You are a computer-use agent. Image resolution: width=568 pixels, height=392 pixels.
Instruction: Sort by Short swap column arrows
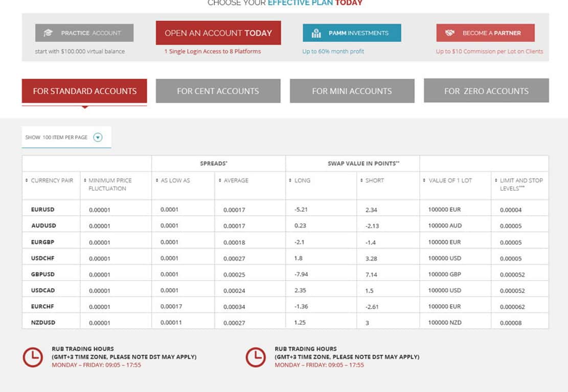(361, 180)
